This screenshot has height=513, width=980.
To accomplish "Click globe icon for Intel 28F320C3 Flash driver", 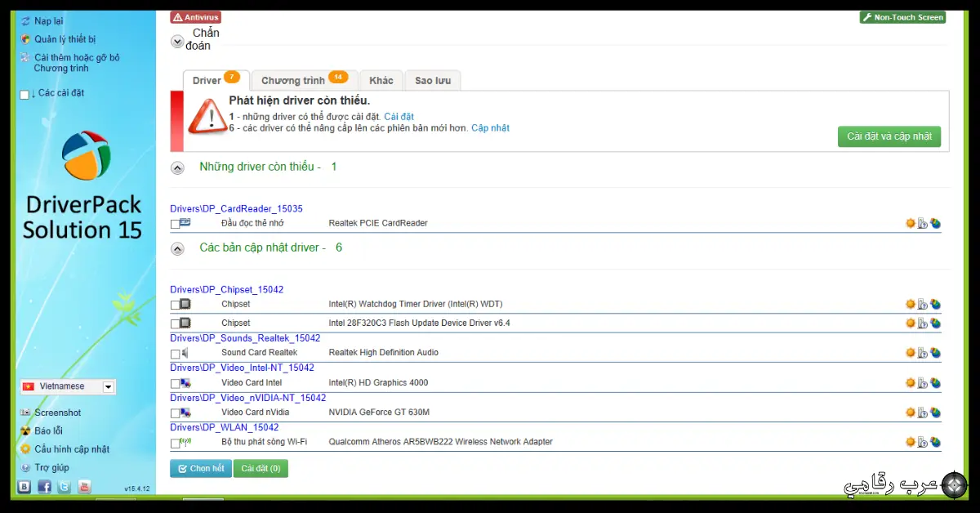I will (936, 323).
